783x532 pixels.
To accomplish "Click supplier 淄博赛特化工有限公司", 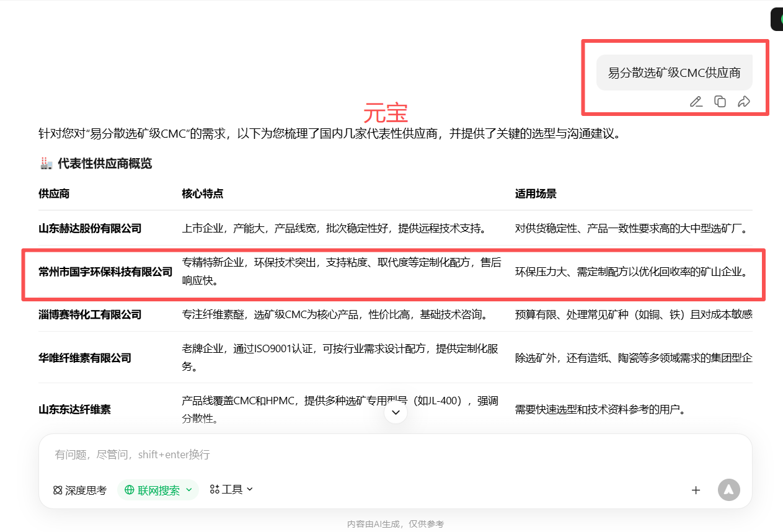I will point(90,314).
